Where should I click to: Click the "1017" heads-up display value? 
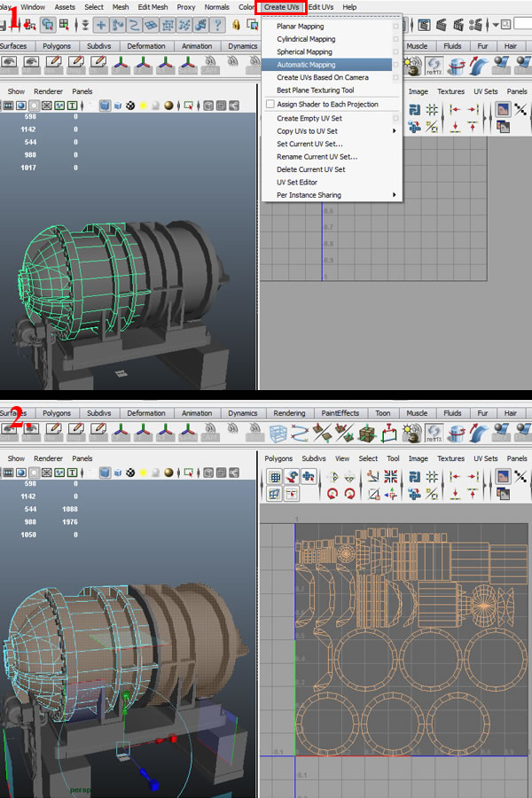click(28, 168)
